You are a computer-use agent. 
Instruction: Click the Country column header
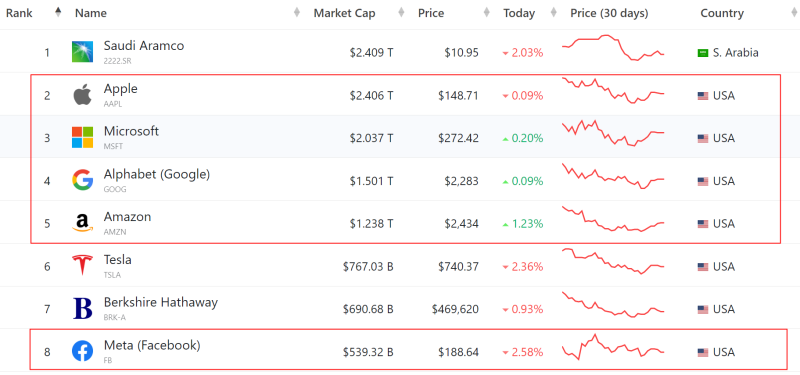pyautogui.click(x=722, y=13)
